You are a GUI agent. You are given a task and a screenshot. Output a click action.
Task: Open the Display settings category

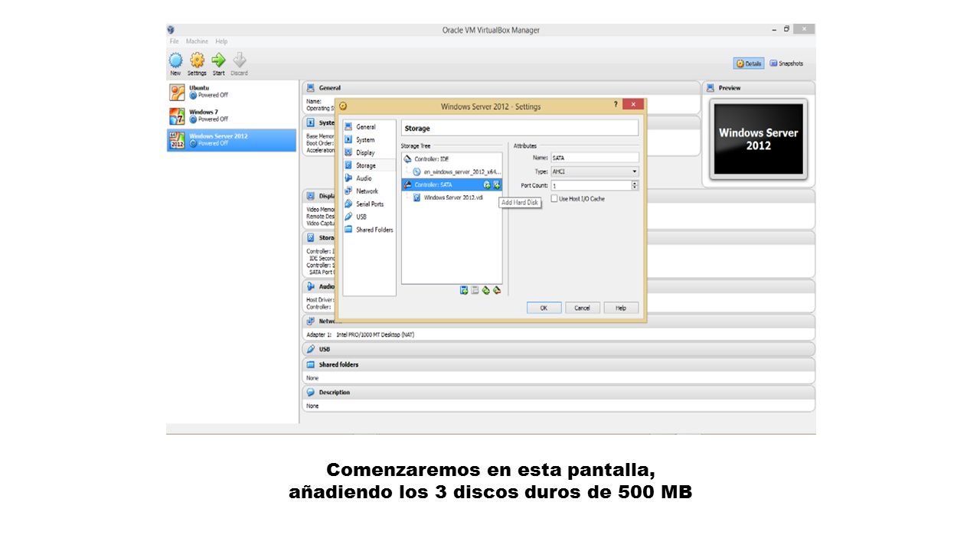pyautogui.click(x=370, y=152)
